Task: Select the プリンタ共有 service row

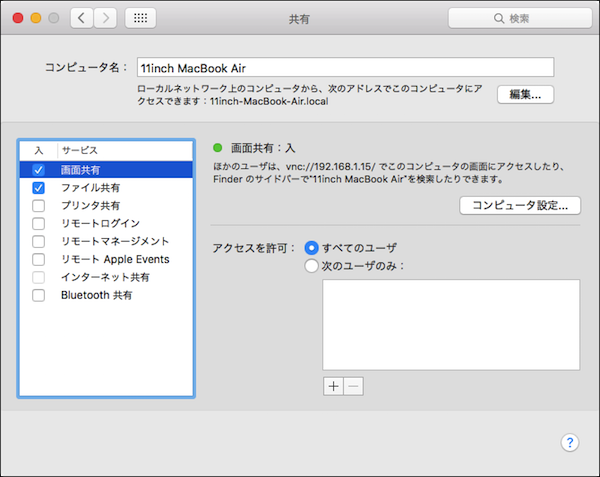Action: pyautogui.click(x=106, y=206)
